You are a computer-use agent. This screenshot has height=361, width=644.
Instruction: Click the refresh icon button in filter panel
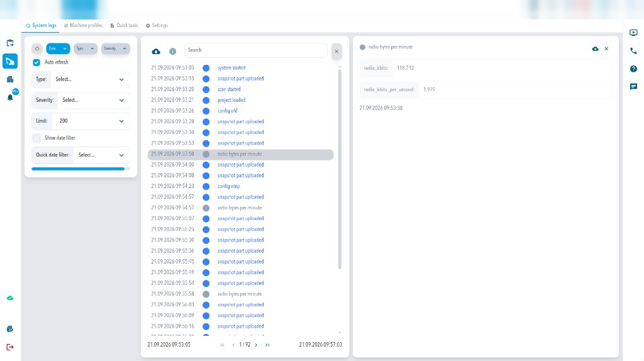[x=37, y=48]
